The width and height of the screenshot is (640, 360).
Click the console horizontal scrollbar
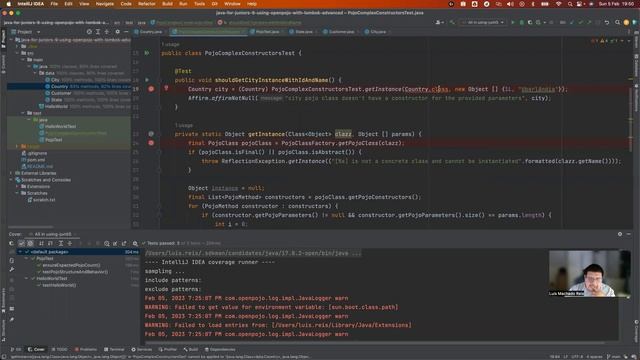[374, 343]
